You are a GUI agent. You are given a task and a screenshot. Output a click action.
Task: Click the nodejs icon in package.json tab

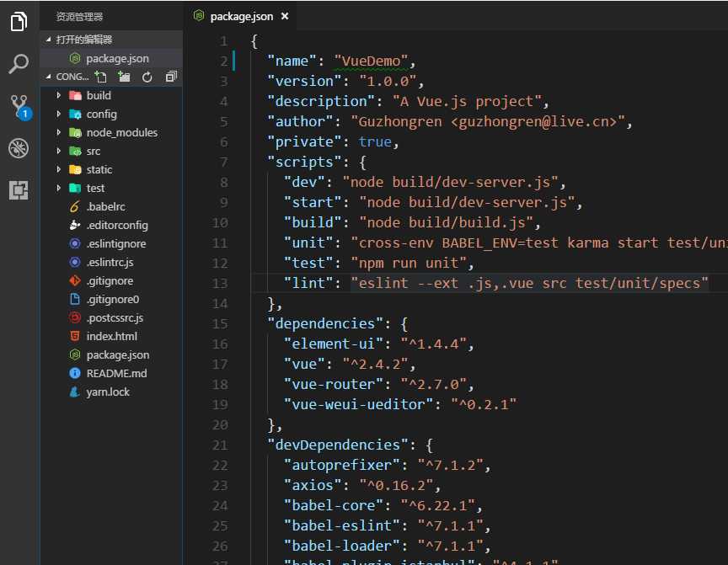point(199,16)
